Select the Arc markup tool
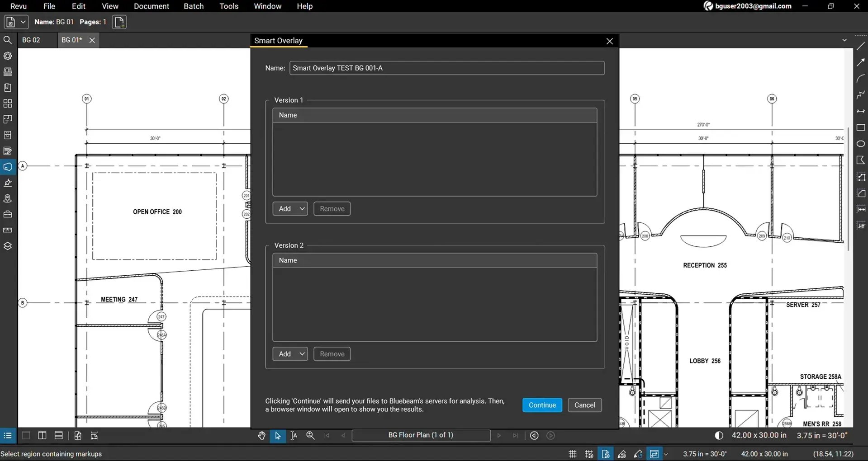The image size is (868, 461). click(x=861, y=79)
